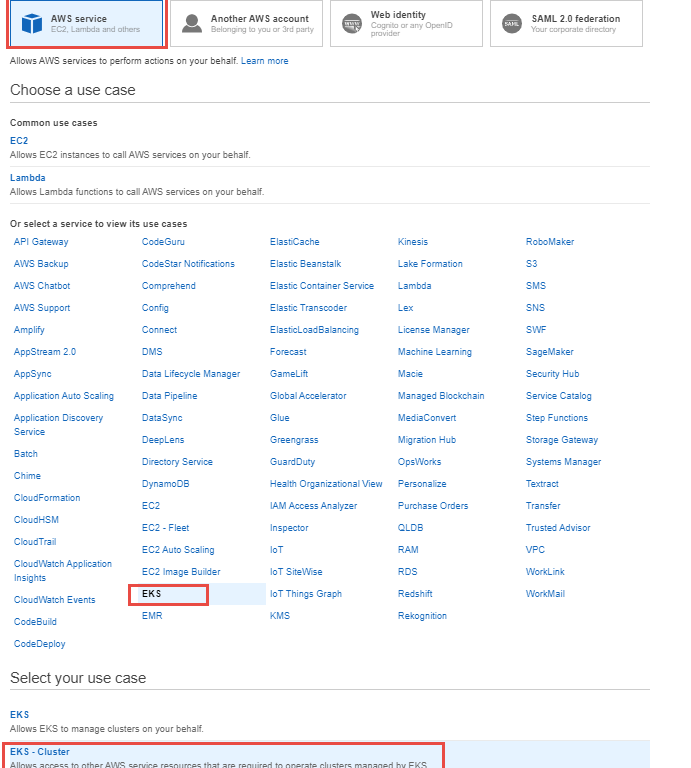Select the Systems Manager service

coord(563,462)
